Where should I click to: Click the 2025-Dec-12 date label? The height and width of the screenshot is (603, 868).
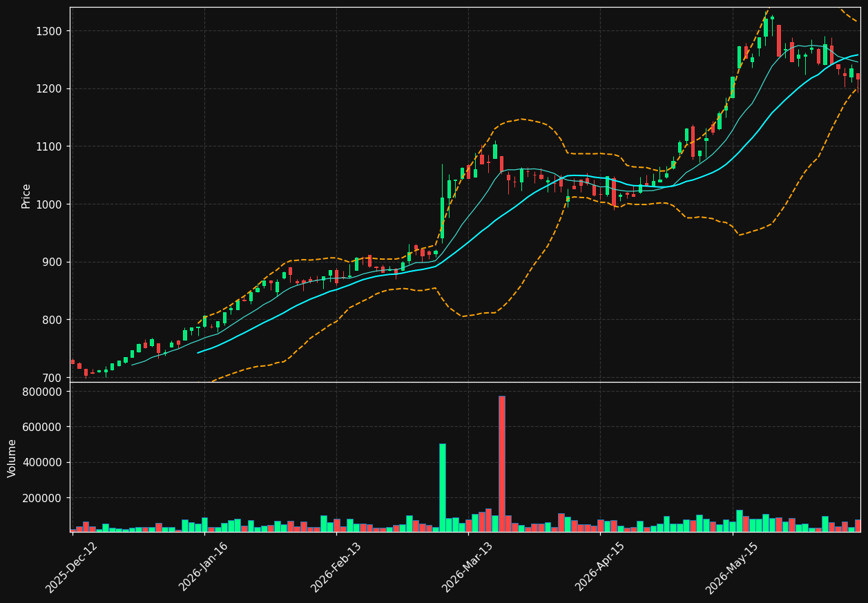(x=72, y=567)
